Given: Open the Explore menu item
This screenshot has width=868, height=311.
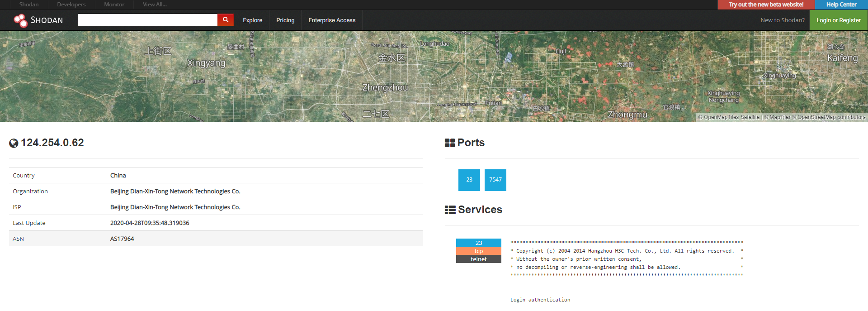Looking at the screenshot, I should 252,20.
